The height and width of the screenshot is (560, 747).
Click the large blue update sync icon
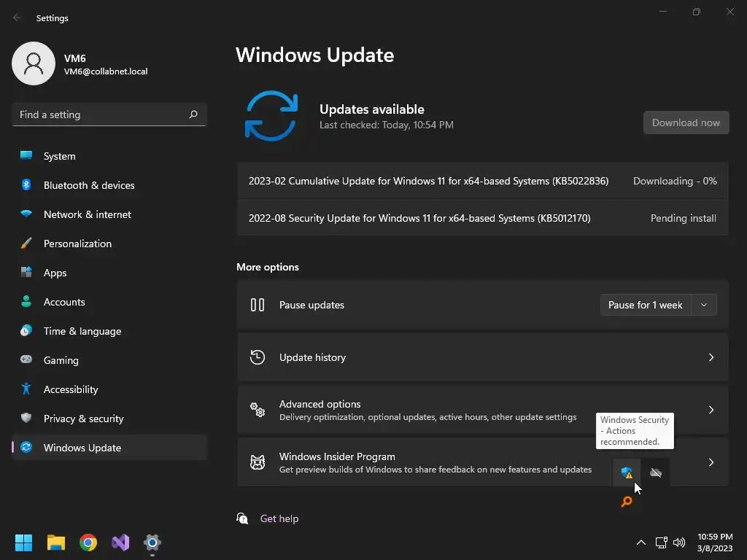tap(271, 116)
